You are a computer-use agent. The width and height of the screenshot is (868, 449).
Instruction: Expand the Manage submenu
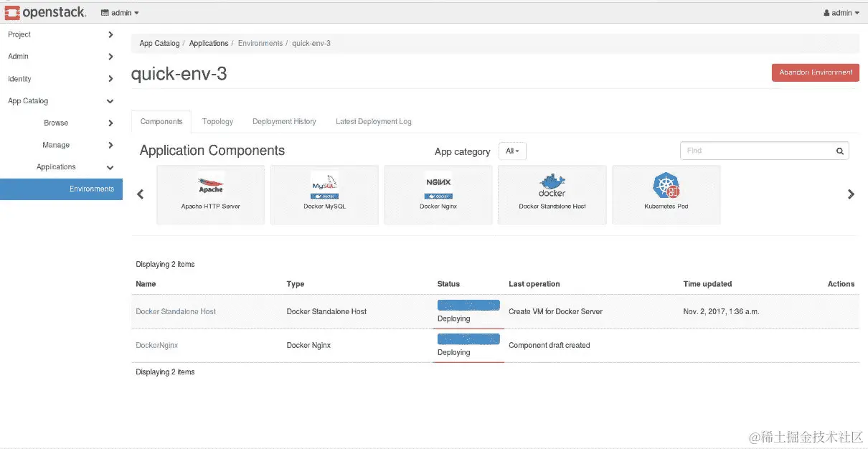pyautogui.click(x=61, y=145)
